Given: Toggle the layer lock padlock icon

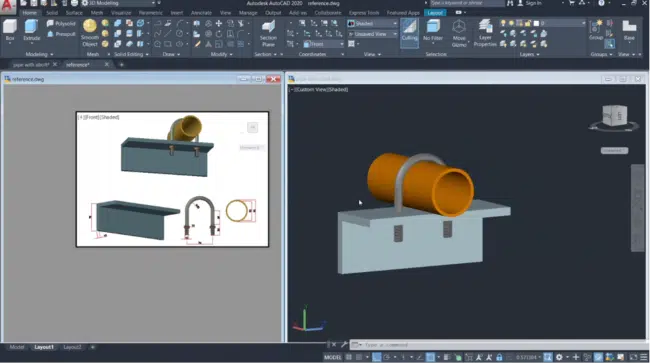Looking at the screenshot, I should [x=527, y=24].
